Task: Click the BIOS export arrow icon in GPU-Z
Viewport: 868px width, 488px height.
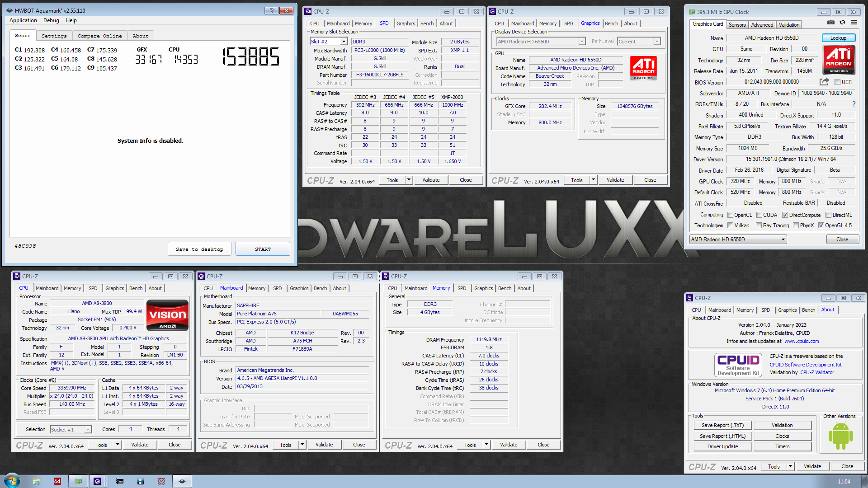Action: click(x=824, y=82)
